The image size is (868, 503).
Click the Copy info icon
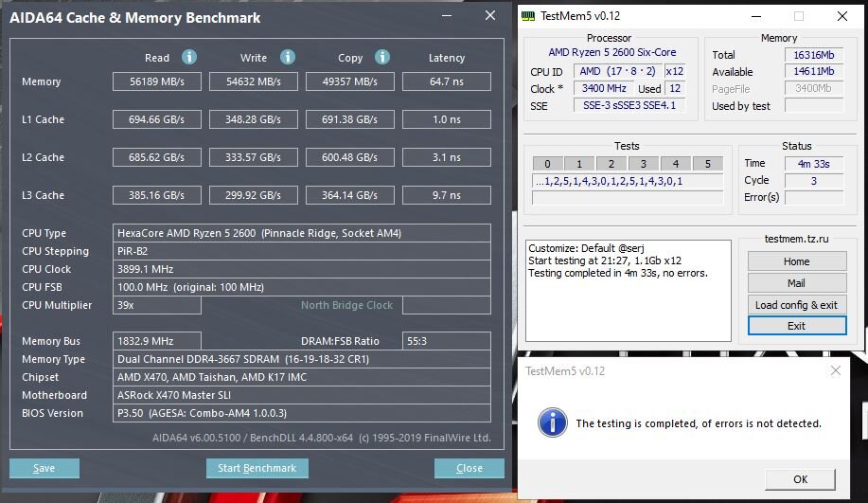[382, 57]
